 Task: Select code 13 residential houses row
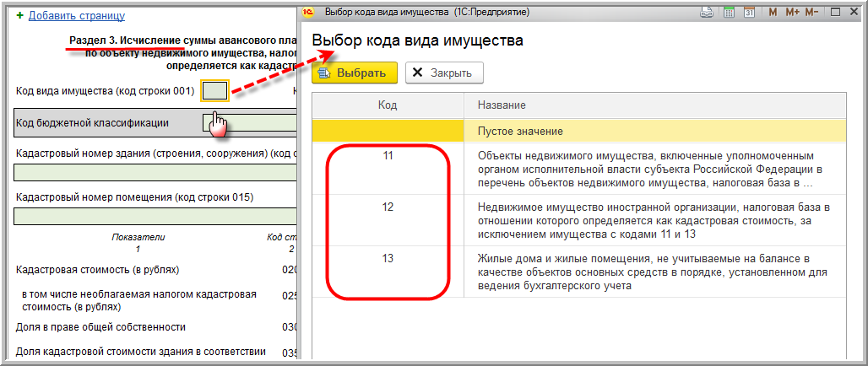point(578,271)
